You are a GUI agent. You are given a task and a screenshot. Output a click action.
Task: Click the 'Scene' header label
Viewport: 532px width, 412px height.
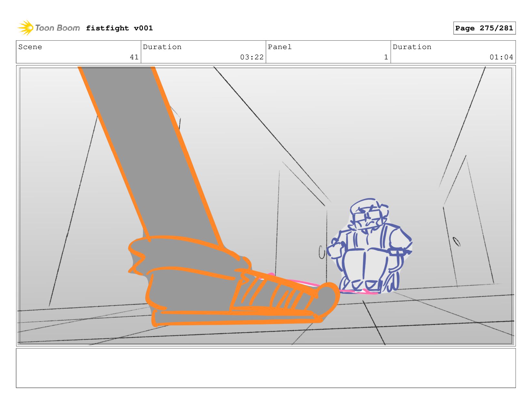30,47
